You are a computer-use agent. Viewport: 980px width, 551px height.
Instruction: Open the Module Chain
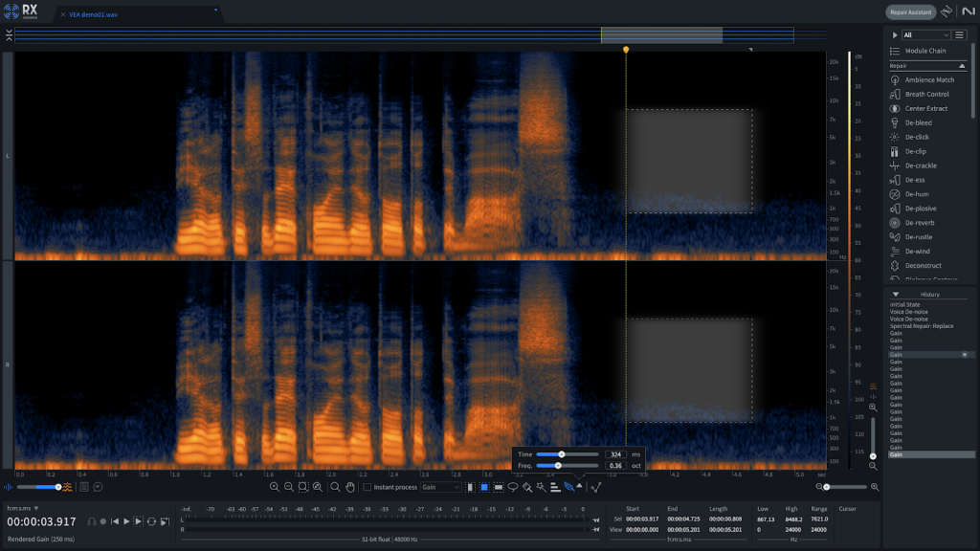(x=924, y=51)
